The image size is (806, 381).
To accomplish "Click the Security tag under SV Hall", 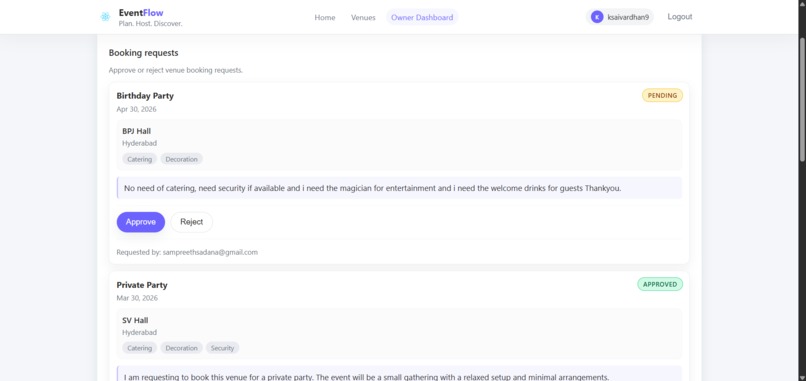I will [223, 348].
